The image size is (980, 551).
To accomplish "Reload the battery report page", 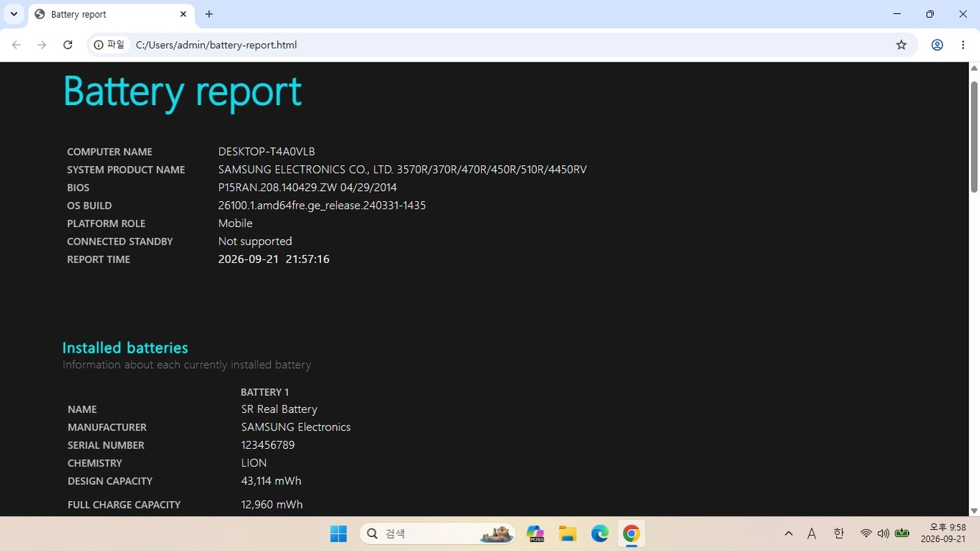I will pos(68,45).
